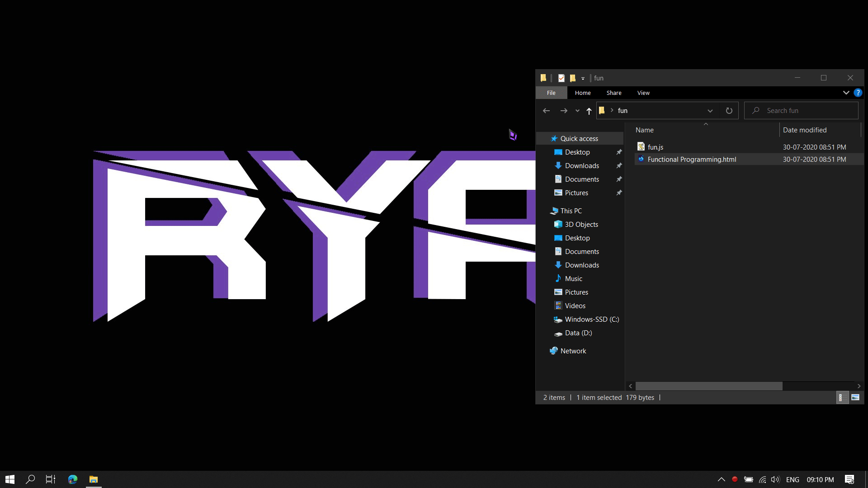Click the New folder quick access toolbar icon
Image resolution: width=868 pixels, height=488 pixels.
(572, 78)
